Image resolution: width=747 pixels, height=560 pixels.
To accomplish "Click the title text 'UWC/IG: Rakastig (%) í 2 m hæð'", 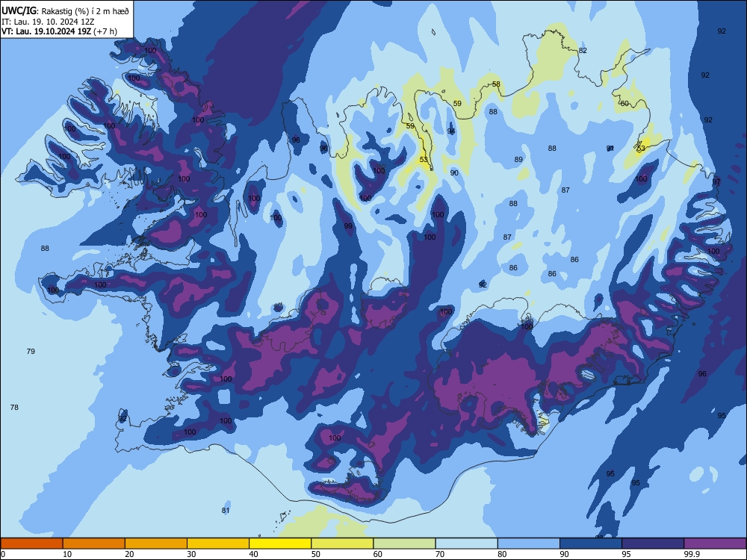I will [x=65, y=10].
